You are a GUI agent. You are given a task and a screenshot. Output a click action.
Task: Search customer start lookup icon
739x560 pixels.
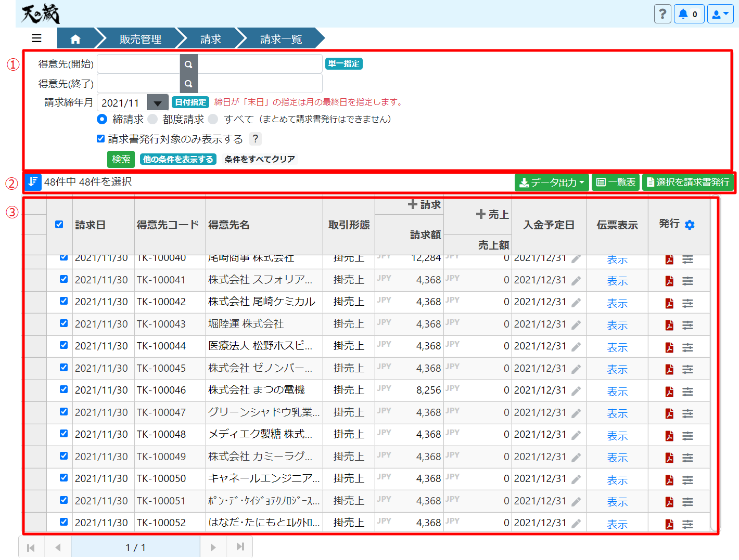coord(188,64)
